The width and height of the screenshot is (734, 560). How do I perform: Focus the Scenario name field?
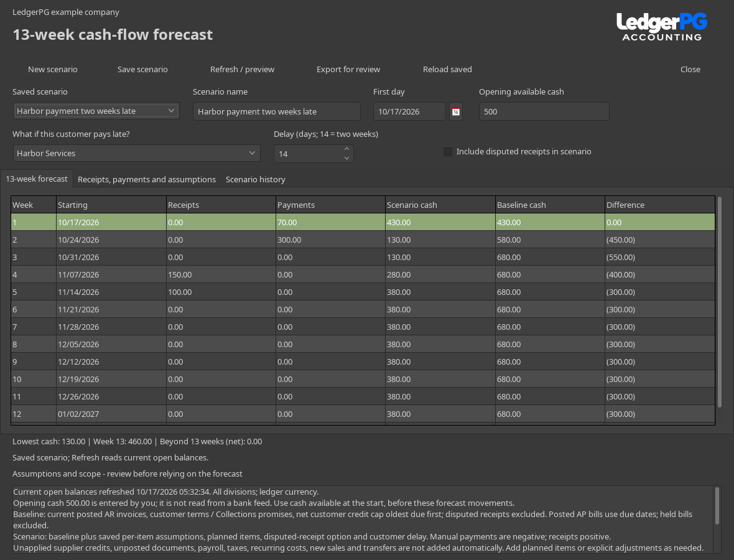coord(277,111)
